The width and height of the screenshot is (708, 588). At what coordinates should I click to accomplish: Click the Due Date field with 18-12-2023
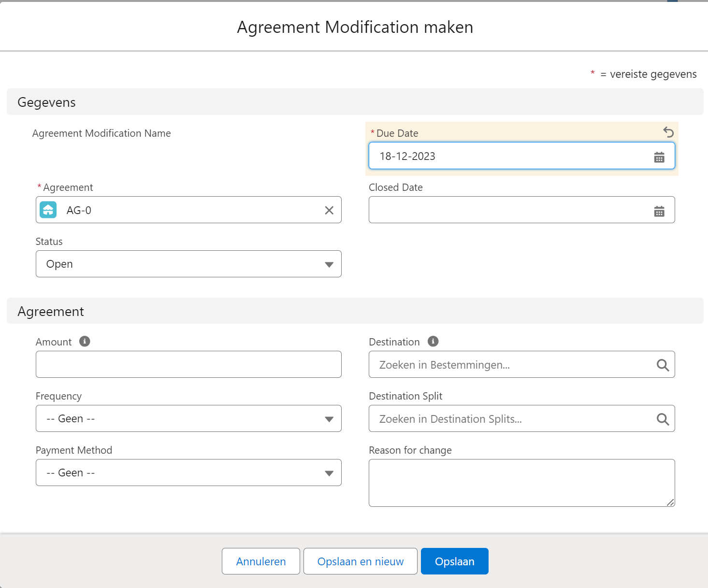point(507,156)
